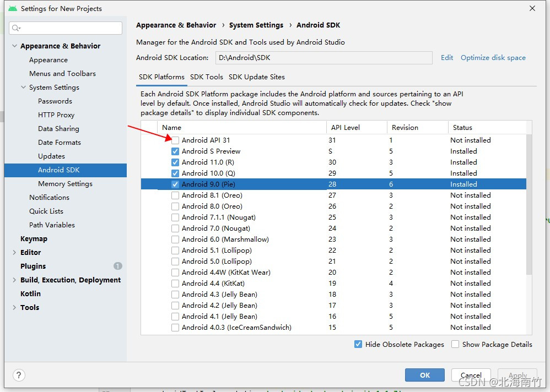Screen dimensions: 550x392
Task: Open SDK Update Sites tab
Action: click(256, 77)
